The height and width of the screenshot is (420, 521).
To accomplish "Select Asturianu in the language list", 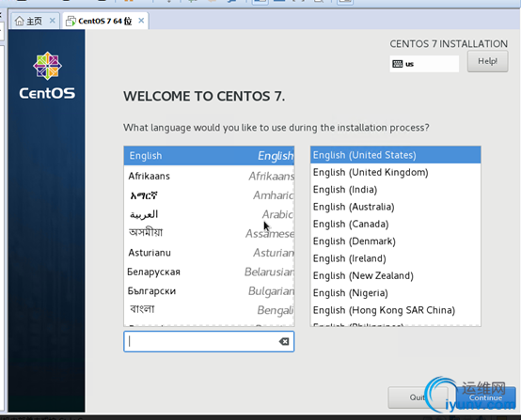I will [x=209, y=253].
